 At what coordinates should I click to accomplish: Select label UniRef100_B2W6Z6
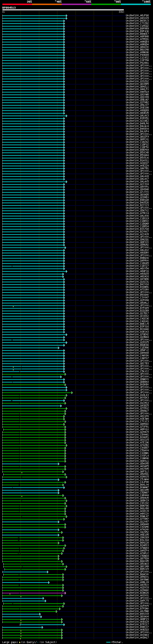[x=137, y=593]
